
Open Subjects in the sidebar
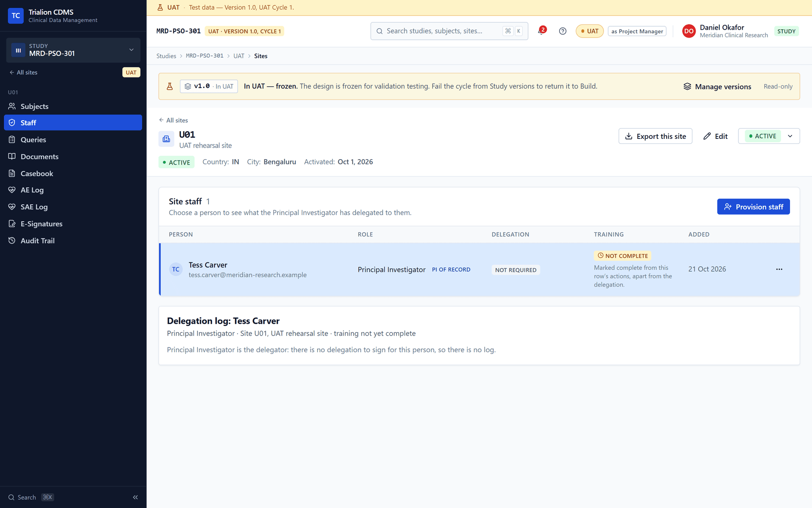point(73,106)
